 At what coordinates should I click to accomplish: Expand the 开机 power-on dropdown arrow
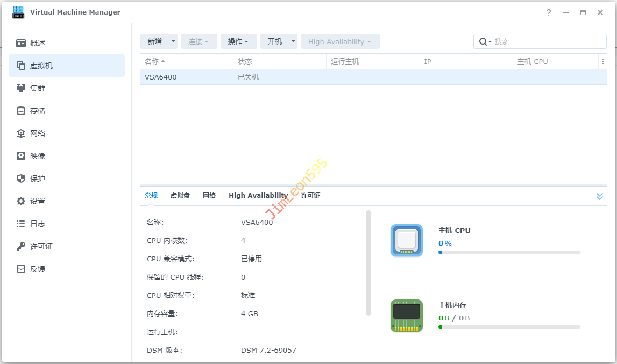pos(293,41)
